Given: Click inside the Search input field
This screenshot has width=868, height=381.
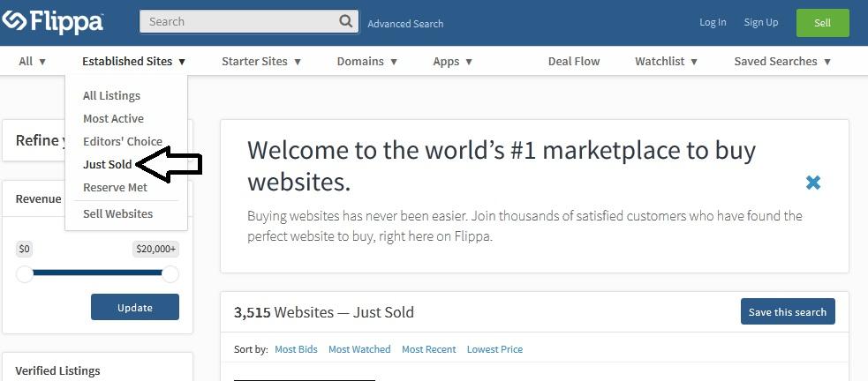Looking at the screenshot, I should pyautogui.click(x=238, y=21).
